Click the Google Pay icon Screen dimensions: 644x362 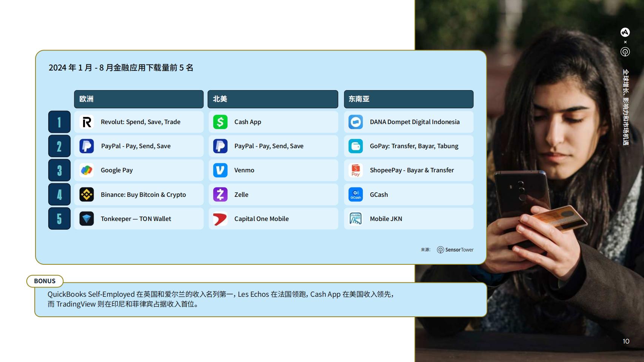click(x=86, y=170)
